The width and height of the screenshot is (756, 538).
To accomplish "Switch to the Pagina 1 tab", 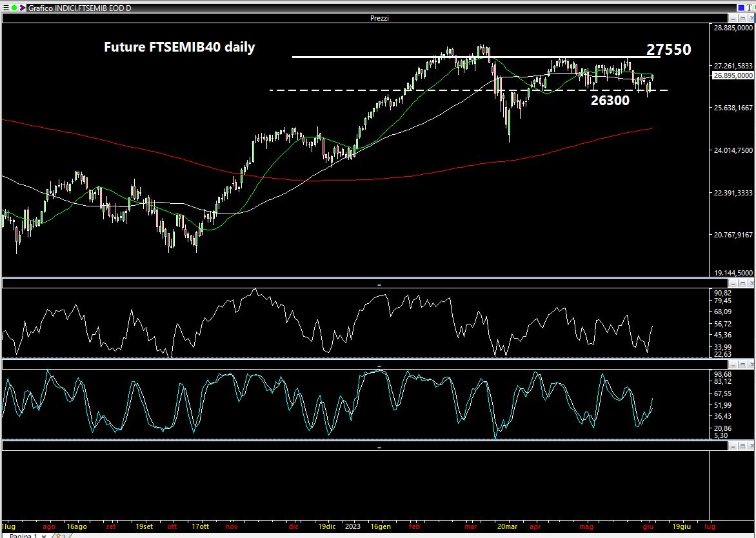I will click(x=23, y=535).
